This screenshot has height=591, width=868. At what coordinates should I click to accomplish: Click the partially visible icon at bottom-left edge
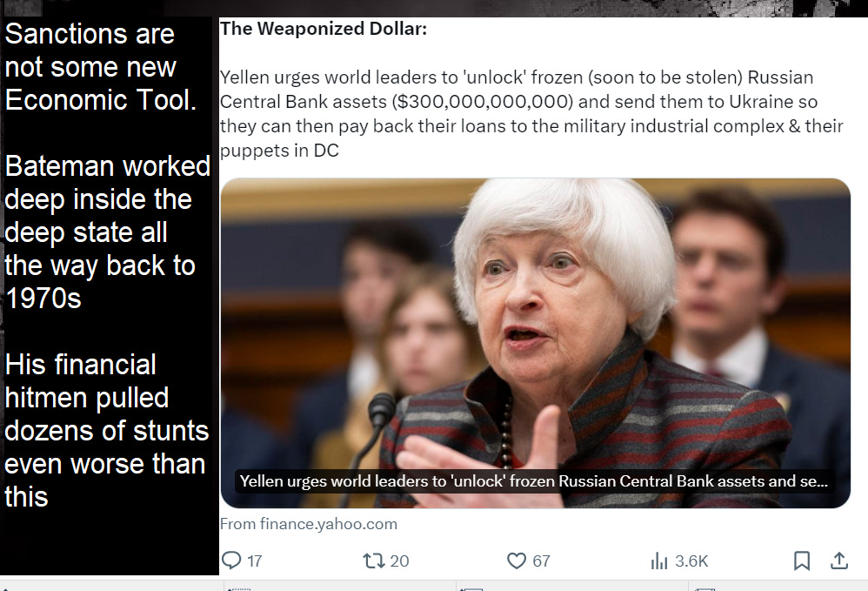pyautogui.click(x=4, y=588)
